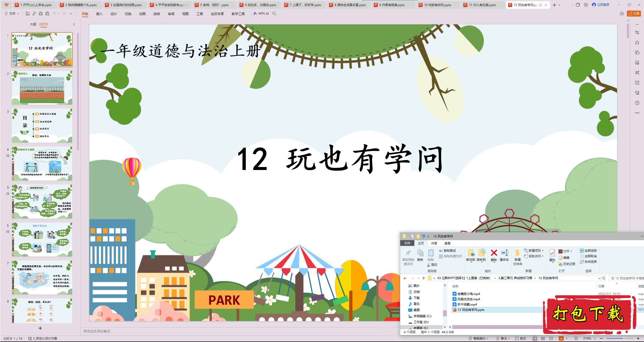This screenshot has width=644, height=342.
Task: Switch to document tab 8 课余生活真丰富.pptx
Action: [349, 5]
